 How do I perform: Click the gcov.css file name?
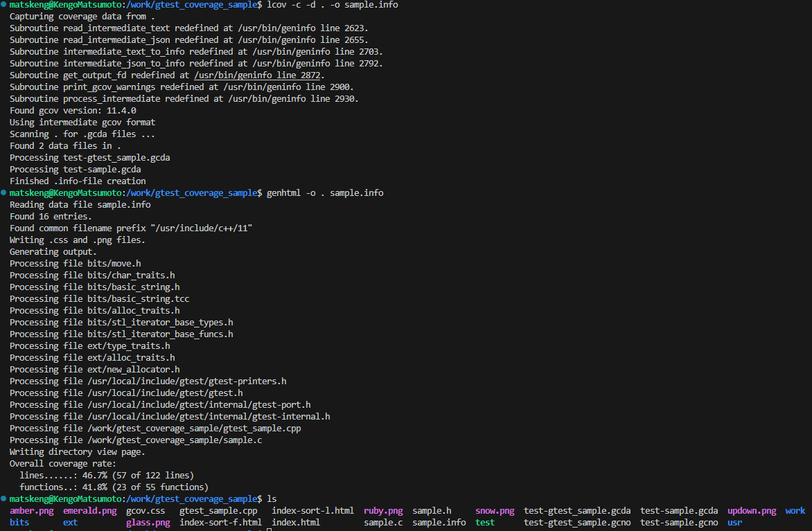point(145,510)
